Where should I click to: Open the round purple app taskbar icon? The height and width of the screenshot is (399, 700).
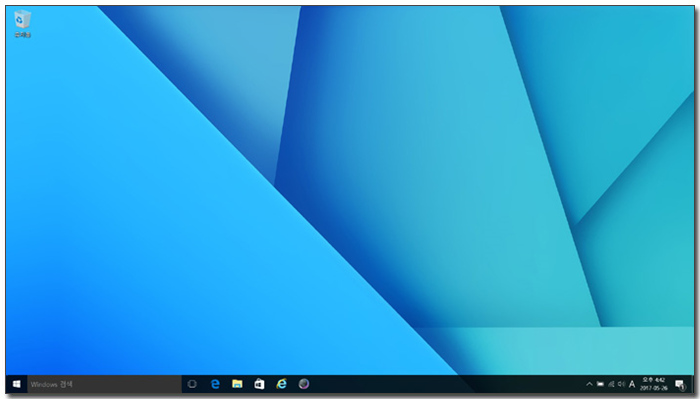[x=304, y=384]
